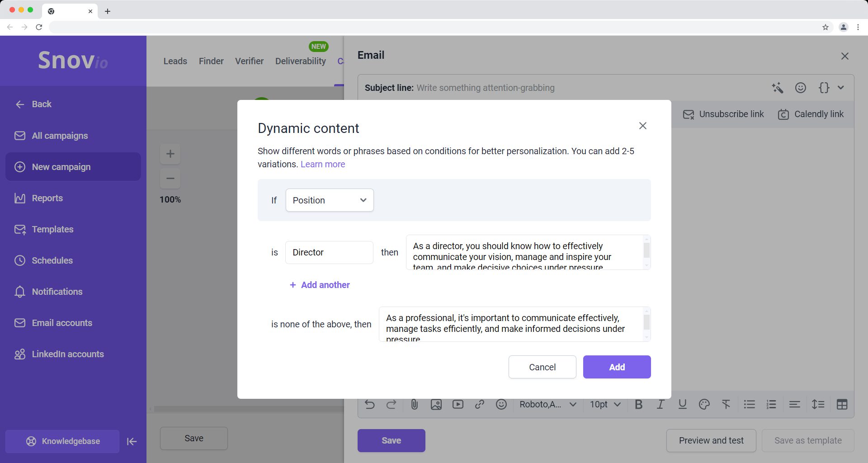This screenshot has width=868, height=463.
Task: Insert a table using table icon
Action: (842, 404)
